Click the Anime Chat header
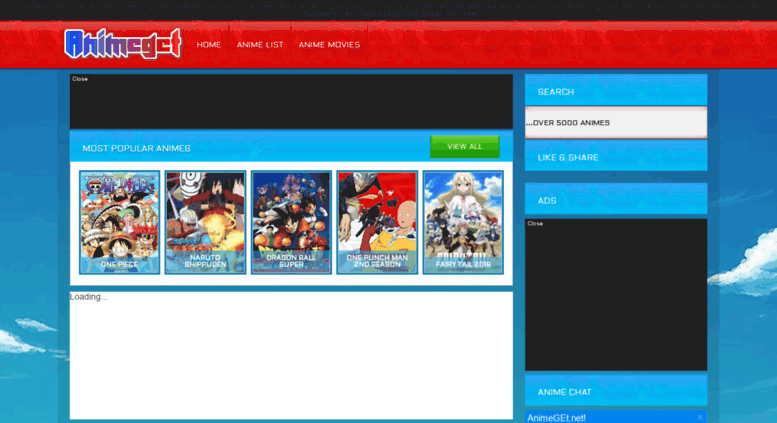The width and height of the screenshot is (777, 423). [616, 390]
